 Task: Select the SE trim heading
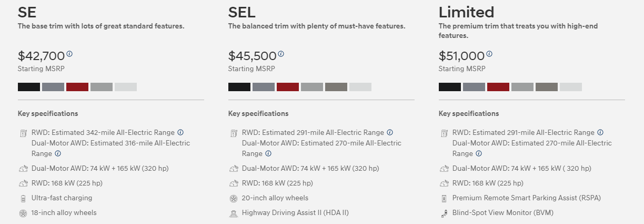[27, 12]
